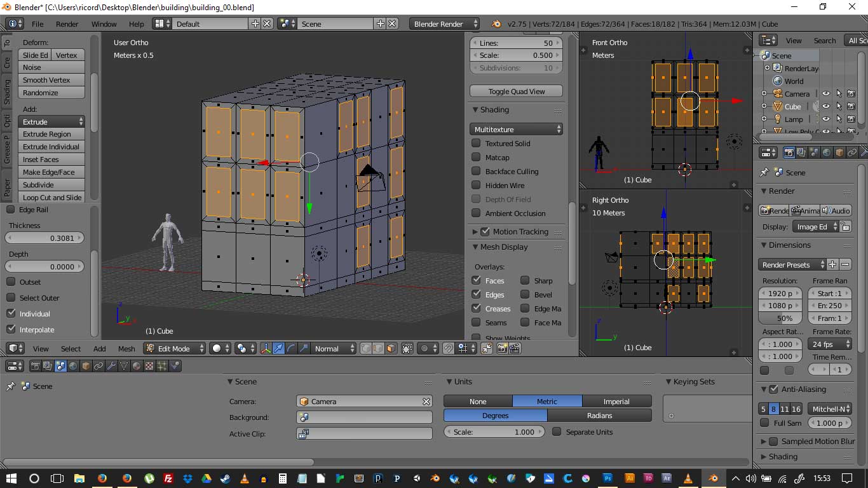Viewport: 868px width, 488px height.
Task: Open the Edit Mode dropdown
Action: click(x=175, y=348)
